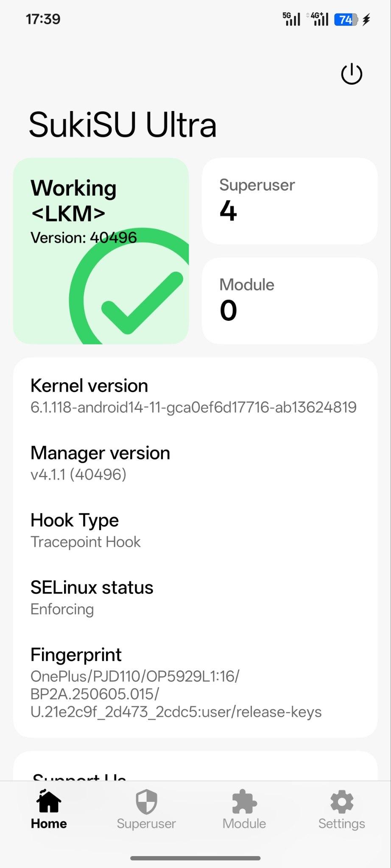Tap the Settings gear icon

click(x=342, y=801)
